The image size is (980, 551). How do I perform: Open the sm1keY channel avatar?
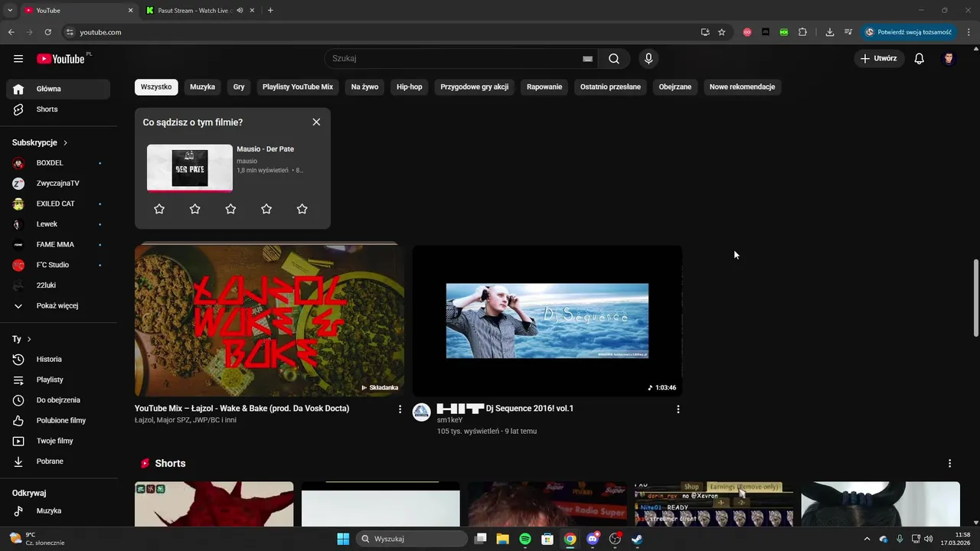(422, 412)
